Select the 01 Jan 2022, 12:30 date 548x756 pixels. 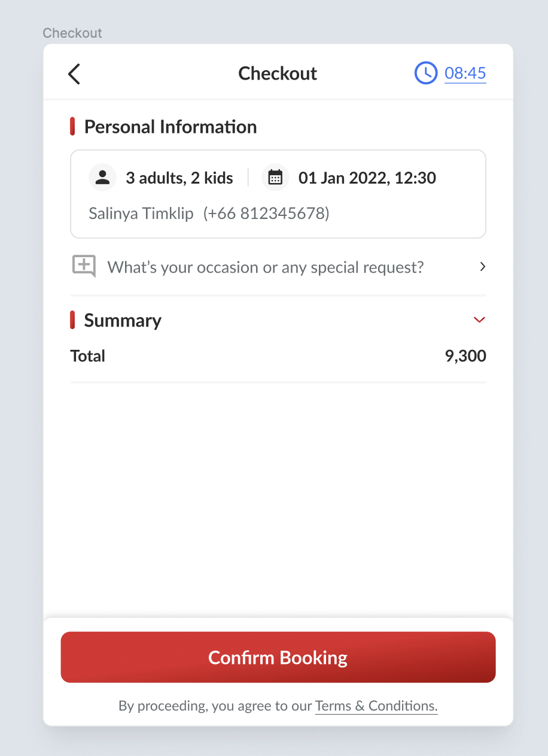tap(367, 178)
